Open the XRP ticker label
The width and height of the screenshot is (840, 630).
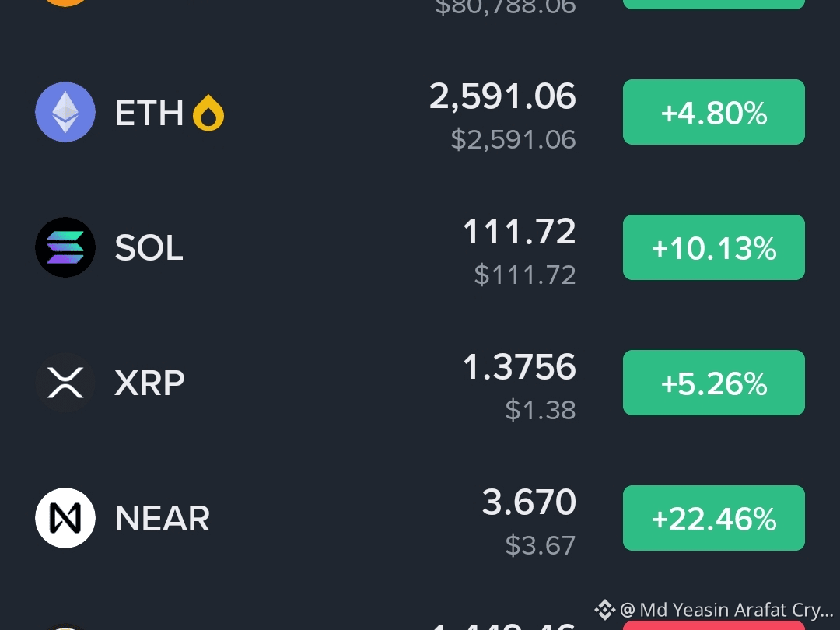click(x=149, y=383)
